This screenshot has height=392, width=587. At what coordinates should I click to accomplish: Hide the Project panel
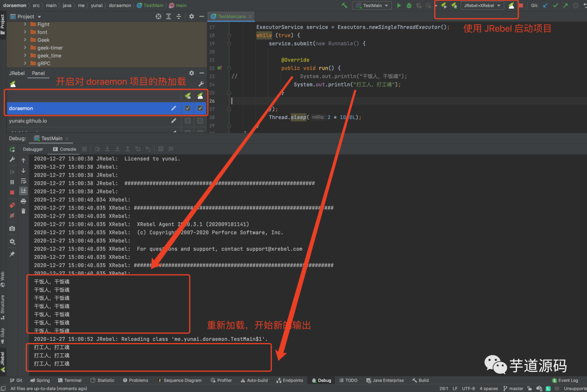coord(202,16)
